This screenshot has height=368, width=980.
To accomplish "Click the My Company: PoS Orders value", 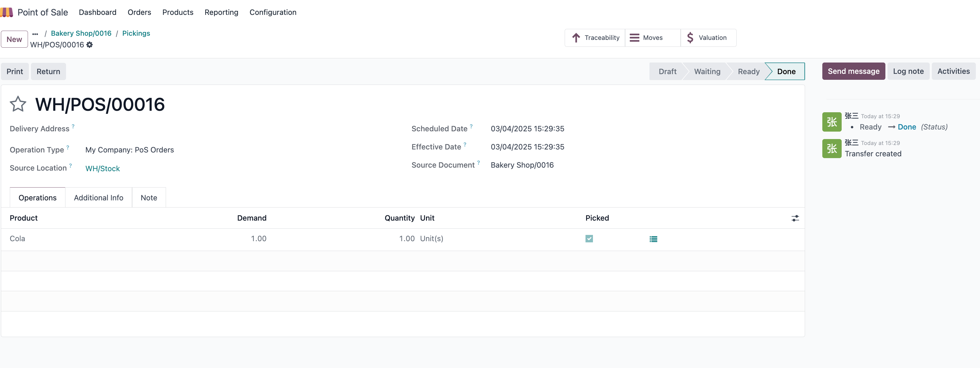I will (129, 150).
